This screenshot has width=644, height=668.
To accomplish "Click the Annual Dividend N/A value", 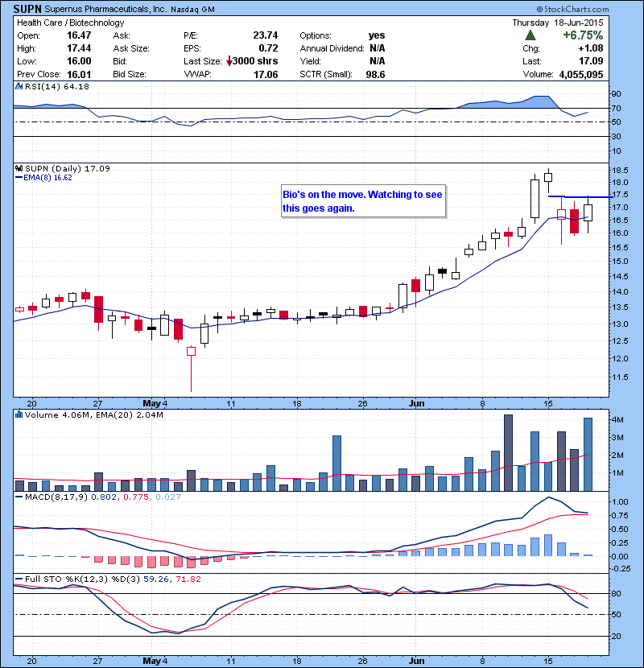I will click(378, 48).
